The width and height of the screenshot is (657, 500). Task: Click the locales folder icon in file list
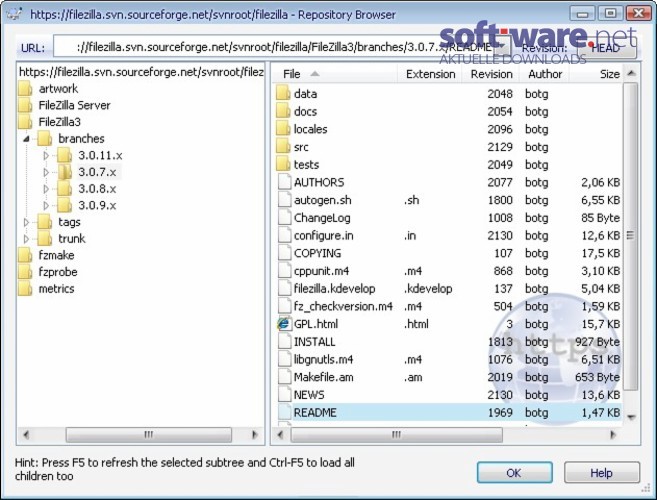284,129
